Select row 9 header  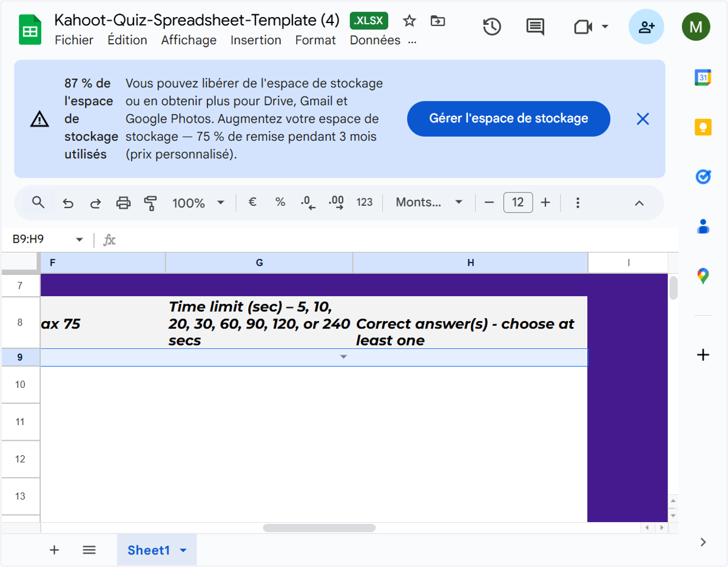[x=20, y=358]
